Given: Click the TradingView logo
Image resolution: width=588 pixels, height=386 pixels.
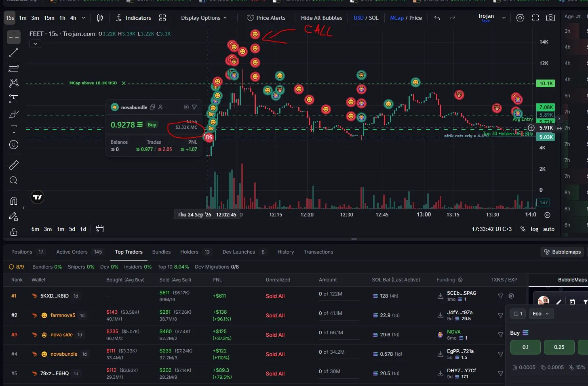Looking at the screenshot, I should pos(38,197).
